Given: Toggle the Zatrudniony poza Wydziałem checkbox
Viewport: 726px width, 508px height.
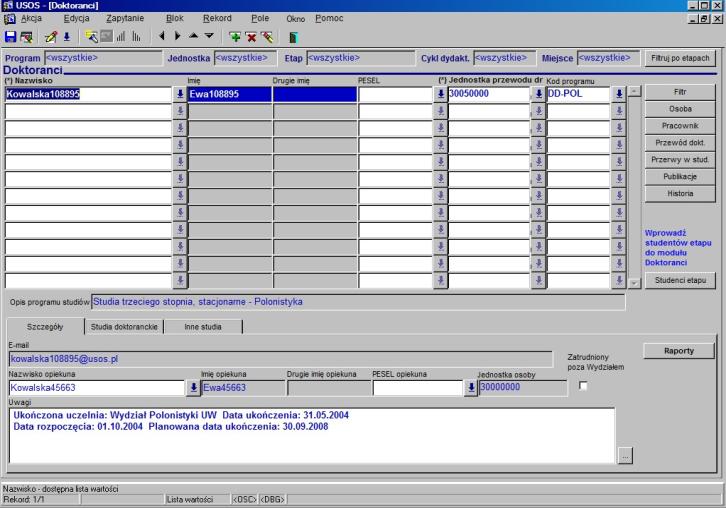Looking at the screenshot, I should (x=583, y=386).
